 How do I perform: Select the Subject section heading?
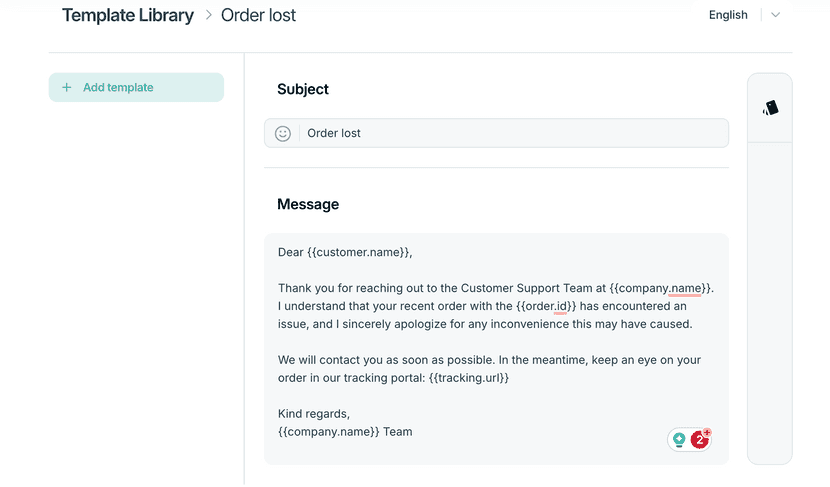click(303, 89)
